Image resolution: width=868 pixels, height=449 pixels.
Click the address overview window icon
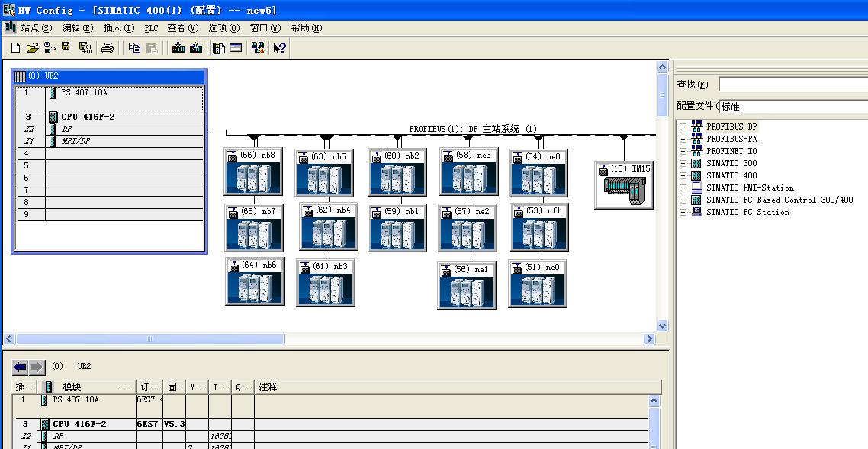236,48
